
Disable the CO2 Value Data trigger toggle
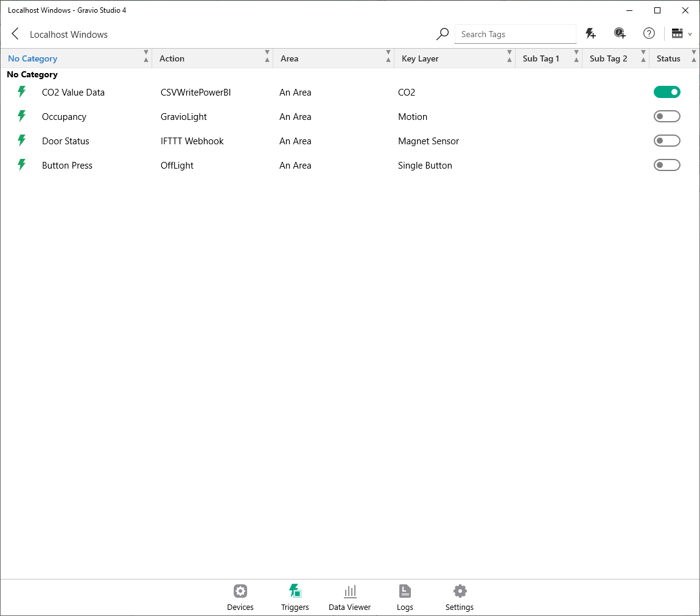(x=667, y=92)
